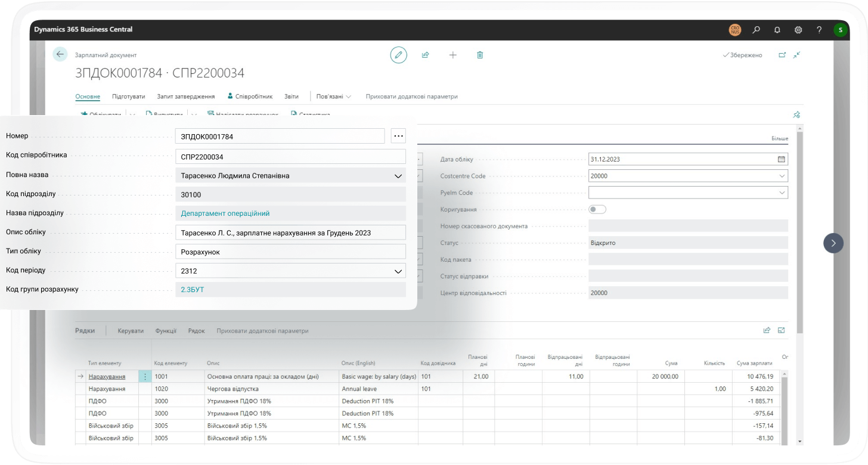This screenshot has width=868, height=465.
Task: Click the ellipsis button beside Номер field
Action: (398, 137)
